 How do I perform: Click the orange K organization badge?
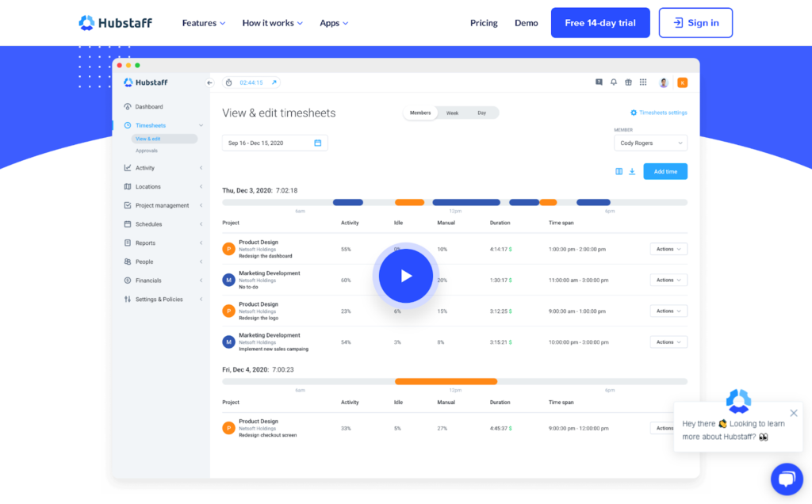click(683, 82)
